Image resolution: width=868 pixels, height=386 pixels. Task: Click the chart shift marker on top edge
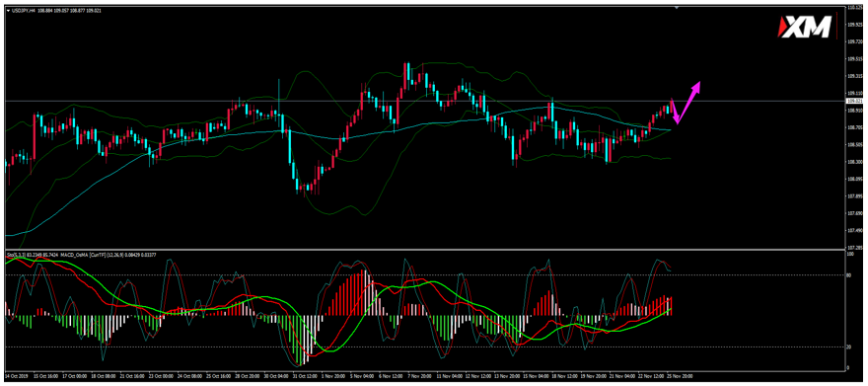(x=677, y=7)
